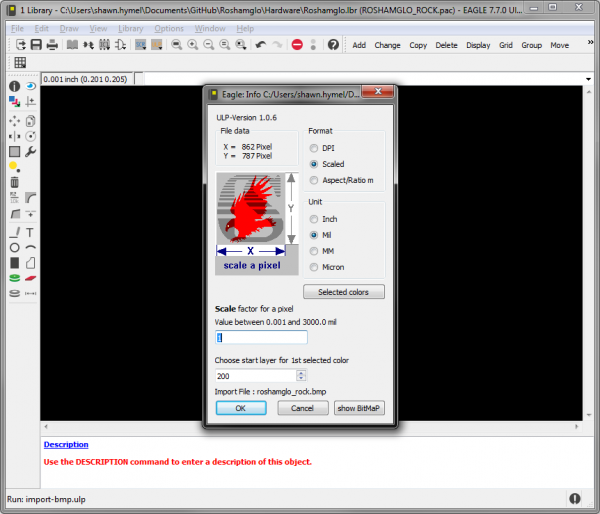
Task: Select the Delete trash can tool
Action: [x=15, y=182]
